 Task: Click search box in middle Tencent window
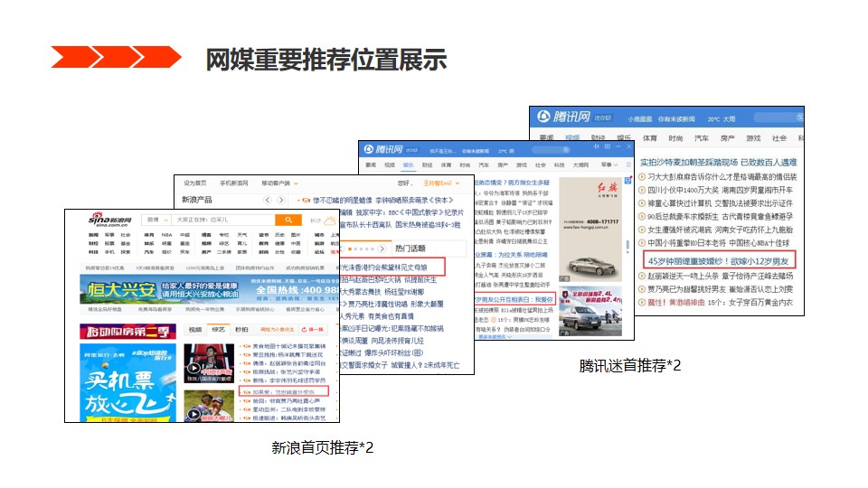pyautogui.click(x=552, y=150)
